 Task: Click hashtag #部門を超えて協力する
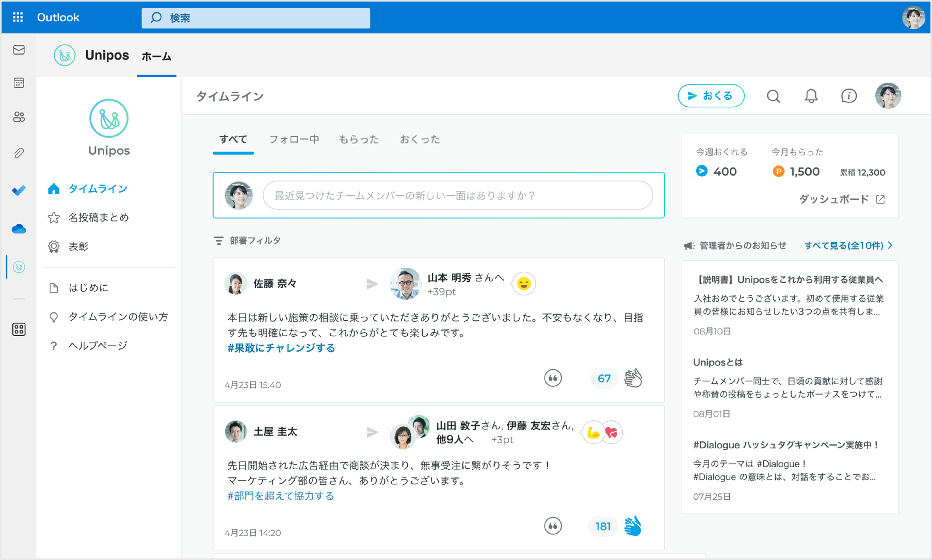tap(281, 496)
